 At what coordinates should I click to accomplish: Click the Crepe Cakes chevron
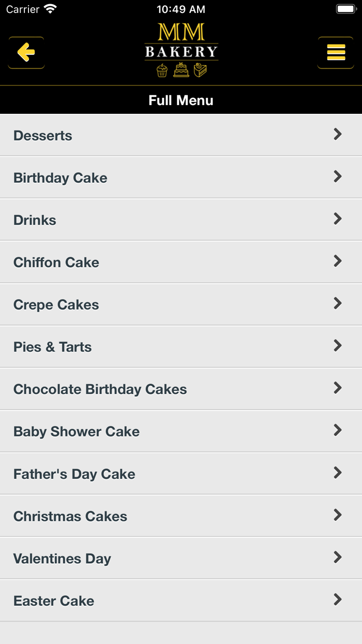(x=338, y=304)
